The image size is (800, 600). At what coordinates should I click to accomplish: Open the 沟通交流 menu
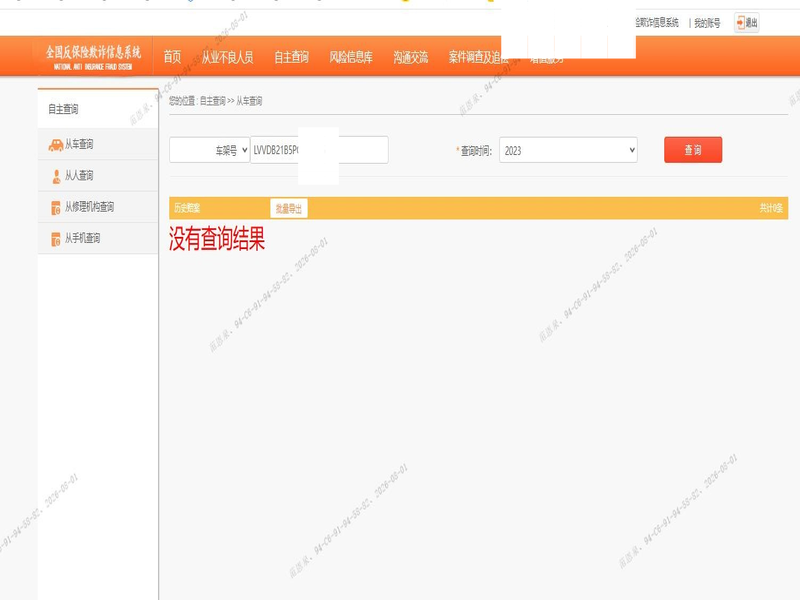point(411,57)
